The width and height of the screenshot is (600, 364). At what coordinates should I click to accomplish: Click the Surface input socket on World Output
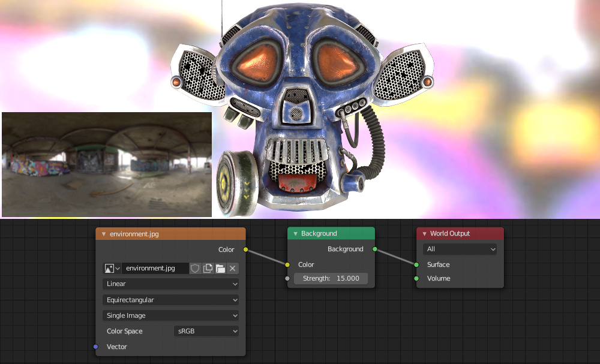pyautogui.click(x=416, y=264)
